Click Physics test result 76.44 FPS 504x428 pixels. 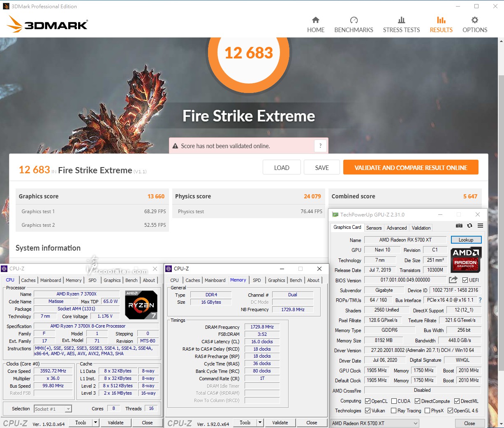(311, 211)
